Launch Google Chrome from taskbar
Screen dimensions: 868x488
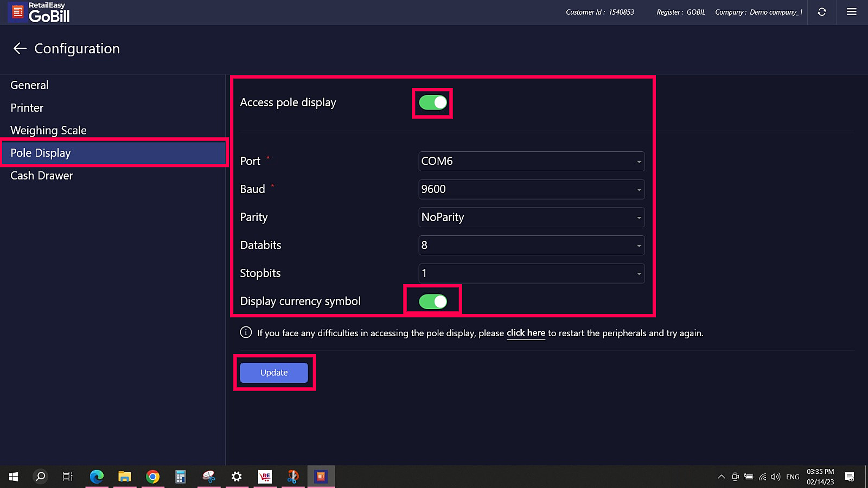(x=153, y=477)
